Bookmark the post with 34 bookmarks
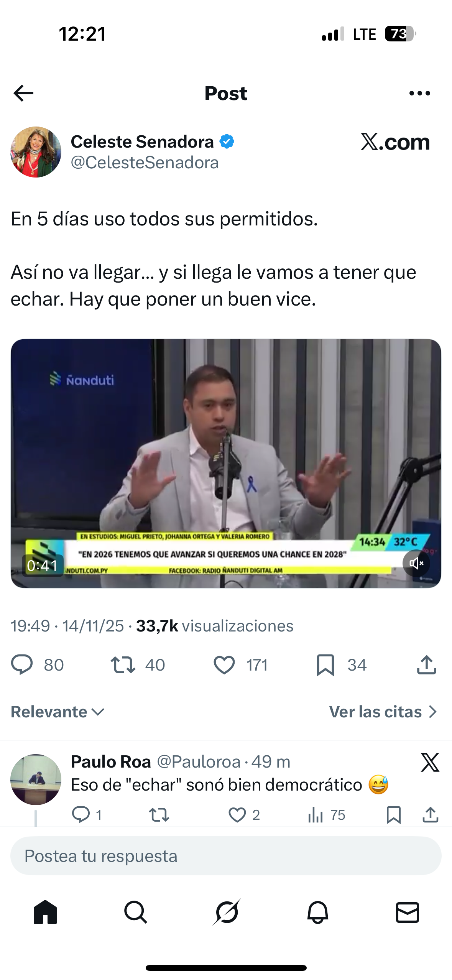 click(325, 664)
